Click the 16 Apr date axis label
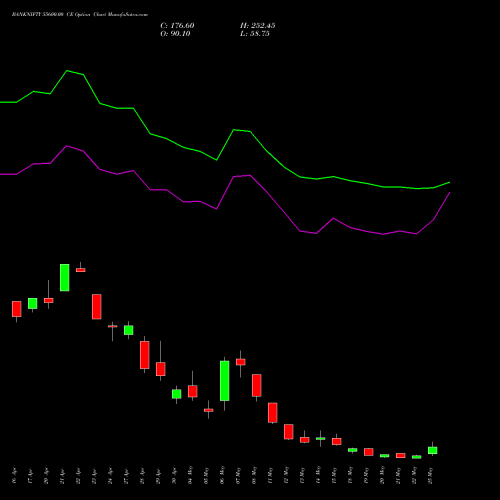The image size is (500, 500). [x=14, y=476]
